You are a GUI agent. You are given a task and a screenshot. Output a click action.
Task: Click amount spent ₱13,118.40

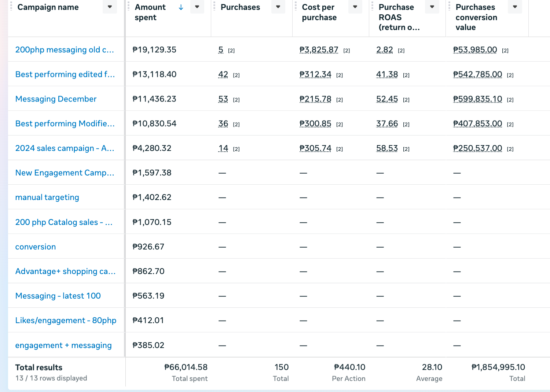(154, 74)
